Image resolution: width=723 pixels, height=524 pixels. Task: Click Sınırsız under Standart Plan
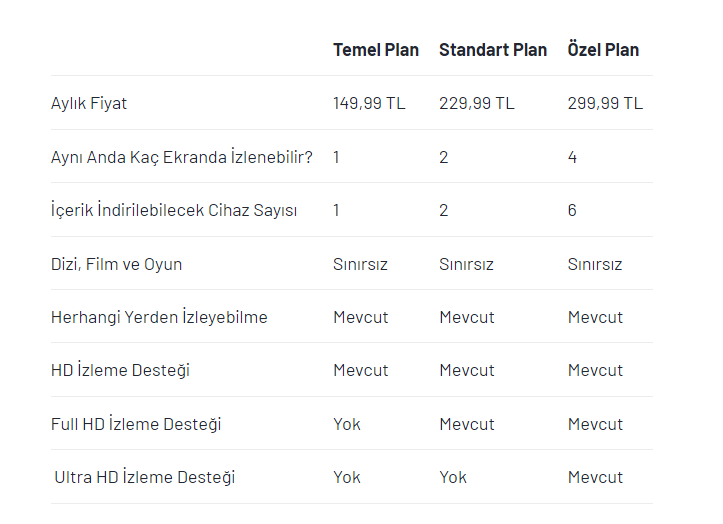[466, 264]
